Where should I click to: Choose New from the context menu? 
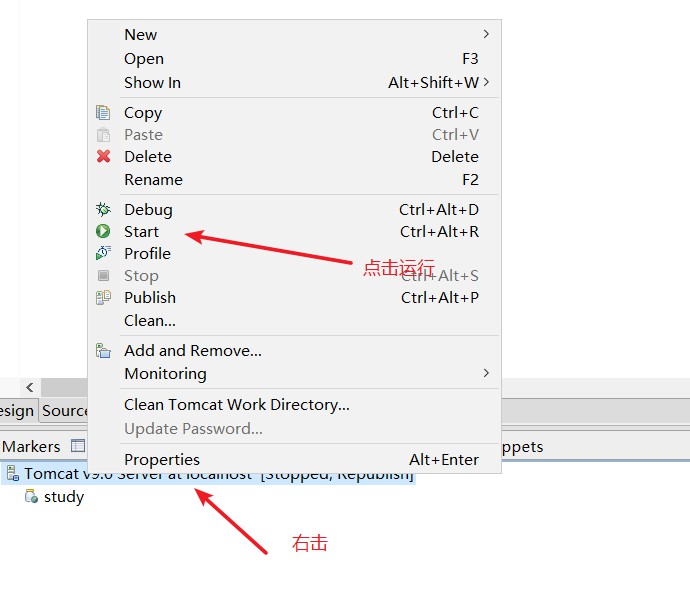tap(294, 34)
